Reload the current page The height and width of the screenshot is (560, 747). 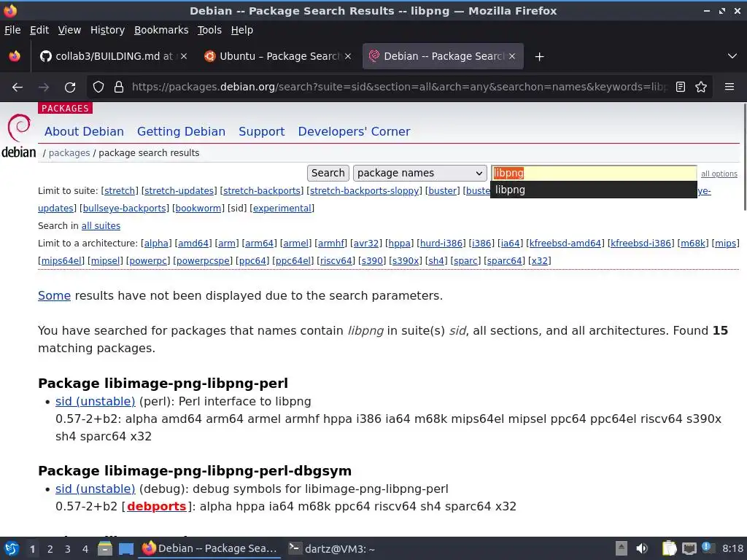tap(70, 87)
